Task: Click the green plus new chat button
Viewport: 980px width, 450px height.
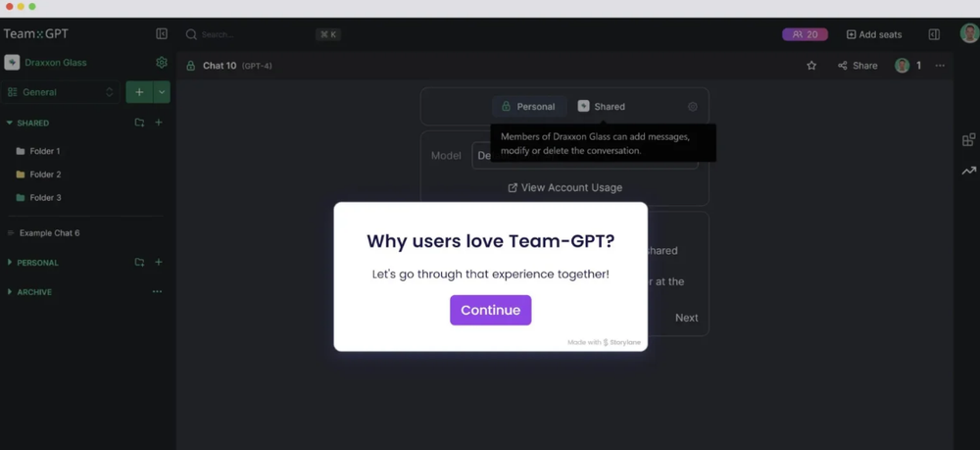Action: click(x=139, y=92)
